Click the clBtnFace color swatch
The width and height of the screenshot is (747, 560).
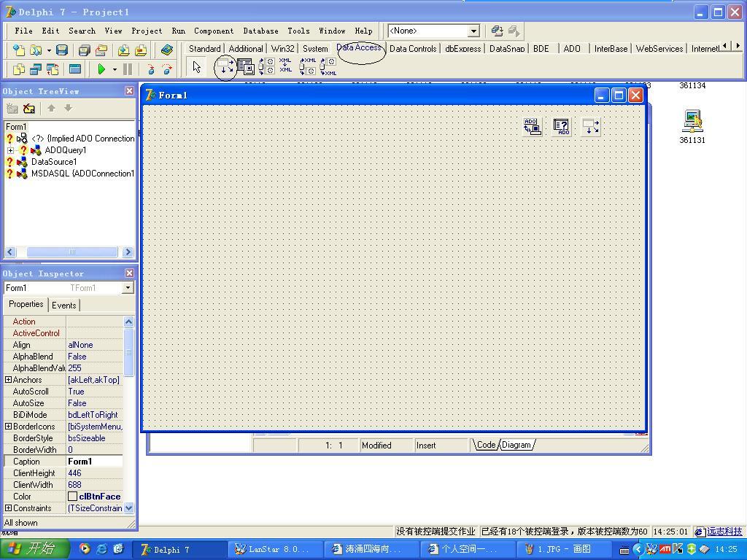72,497
